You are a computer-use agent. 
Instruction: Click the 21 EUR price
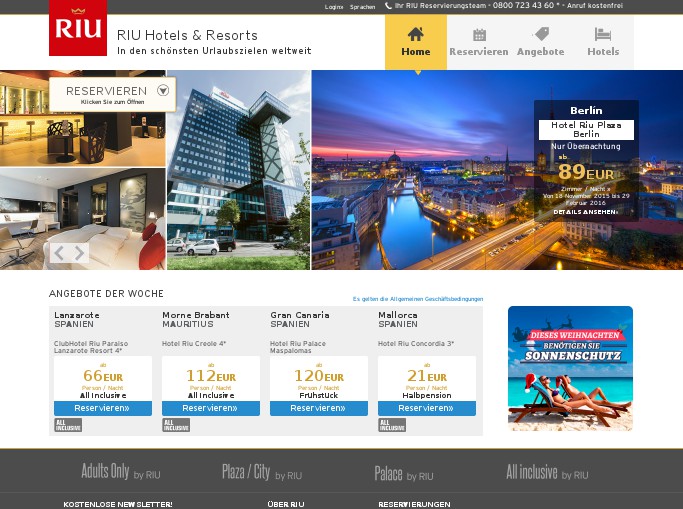pyautogui.click(x=427, y=375)
